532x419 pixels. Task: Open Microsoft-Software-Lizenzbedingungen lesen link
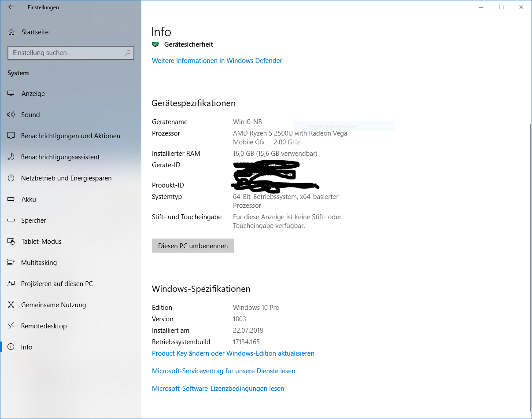pyautogui.click(x=218, y=389)
